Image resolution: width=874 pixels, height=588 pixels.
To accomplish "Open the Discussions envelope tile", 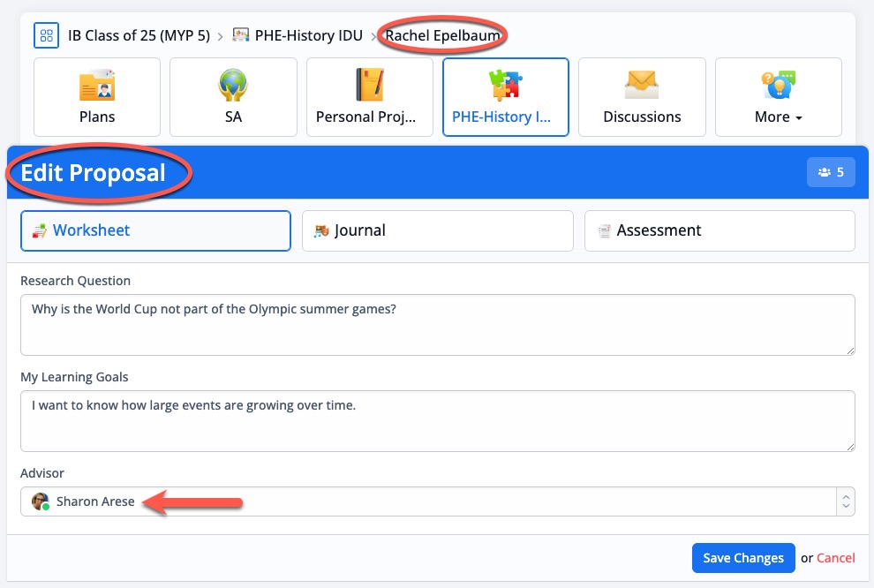I will click(x=642, y=97).
